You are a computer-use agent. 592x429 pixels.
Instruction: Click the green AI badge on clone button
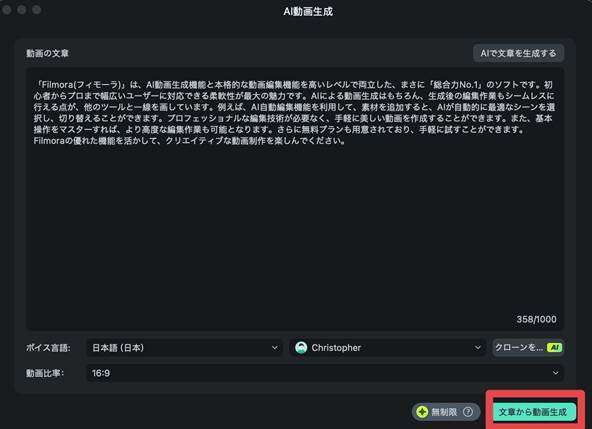click(555, 347)
